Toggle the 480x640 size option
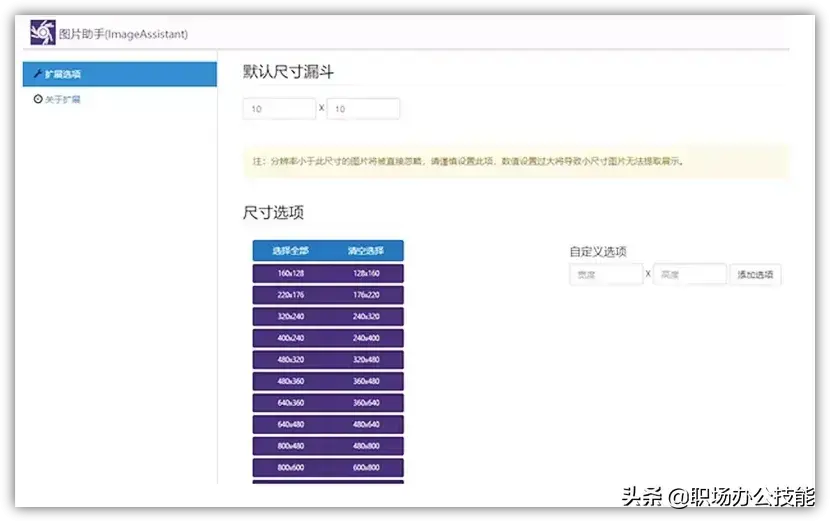 pyautogui.click(x=366, y=425)
